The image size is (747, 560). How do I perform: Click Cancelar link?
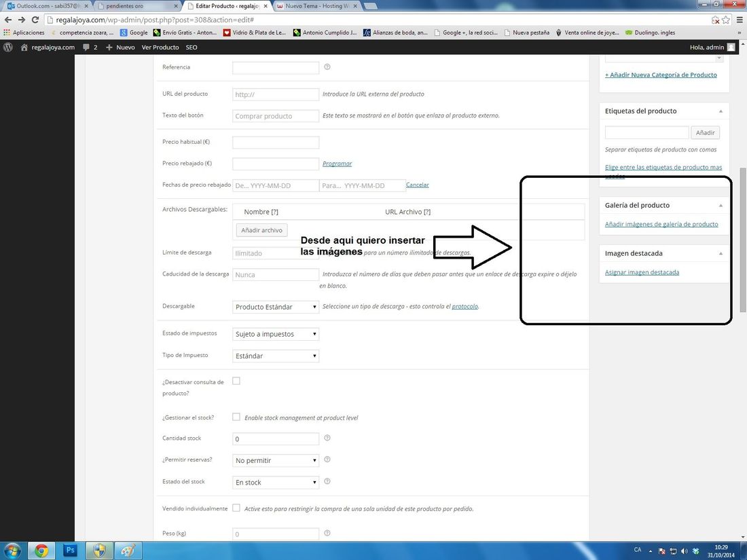418,185
